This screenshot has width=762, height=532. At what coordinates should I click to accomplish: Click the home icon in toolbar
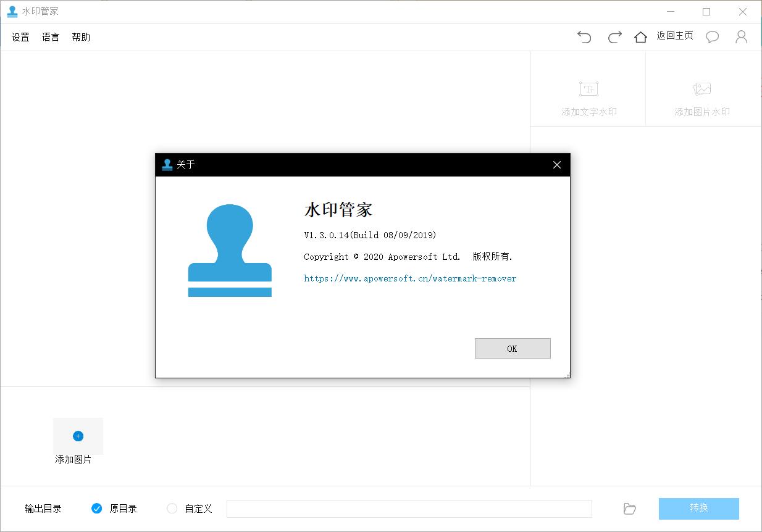640,37
